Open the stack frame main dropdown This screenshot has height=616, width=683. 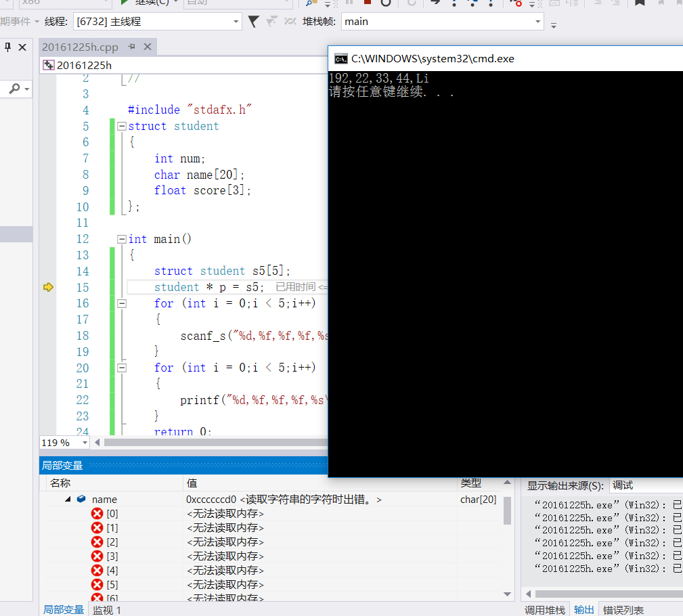point(538,22)
